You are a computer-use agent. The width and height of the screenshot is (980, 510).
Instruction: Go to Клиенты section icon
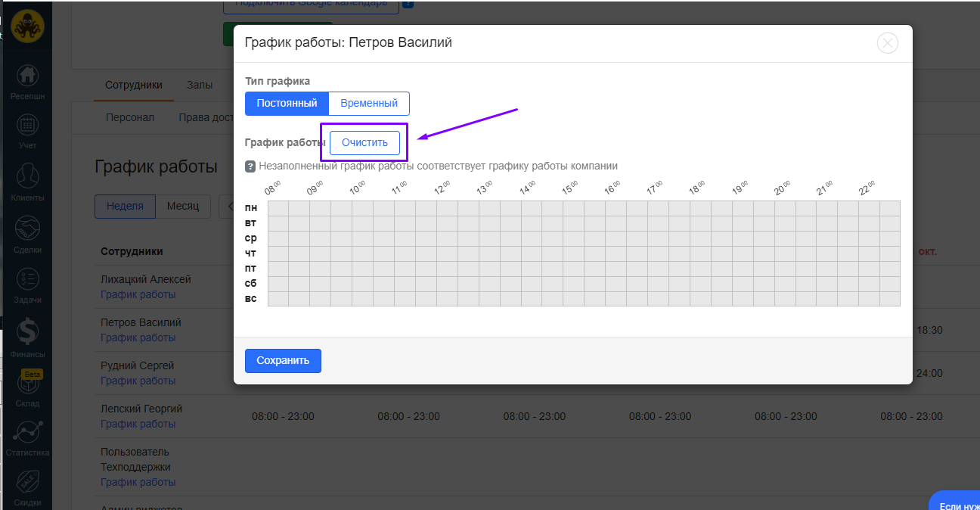[x=27, y=177]
